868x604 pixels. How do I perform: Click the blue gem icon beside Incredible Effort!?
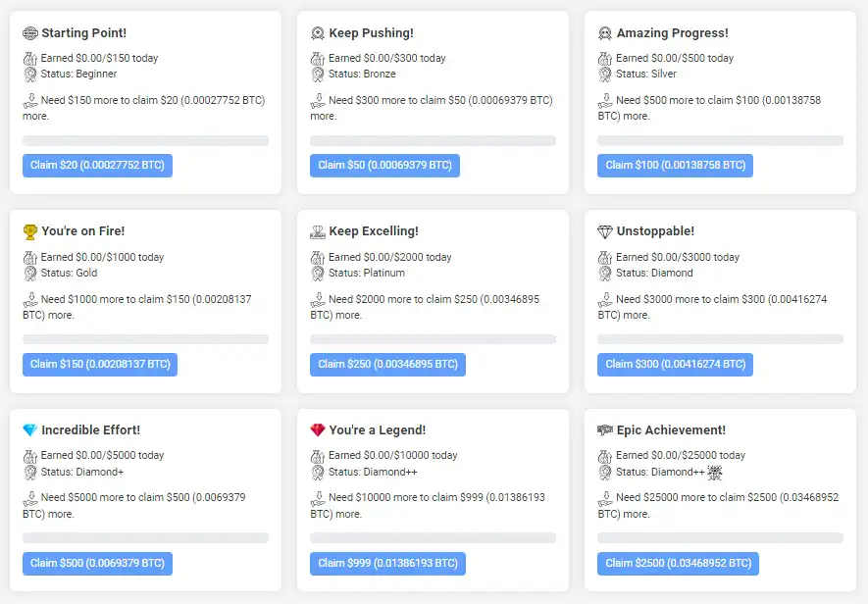pyautogui.click(x=29, y=430)
